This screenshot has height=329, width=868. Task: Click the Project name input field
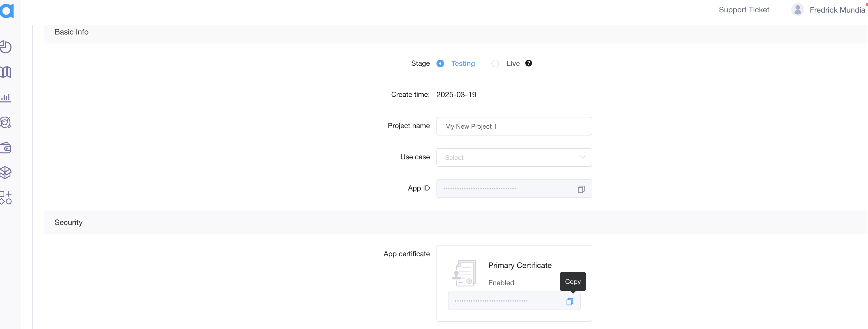pos(514,126)
